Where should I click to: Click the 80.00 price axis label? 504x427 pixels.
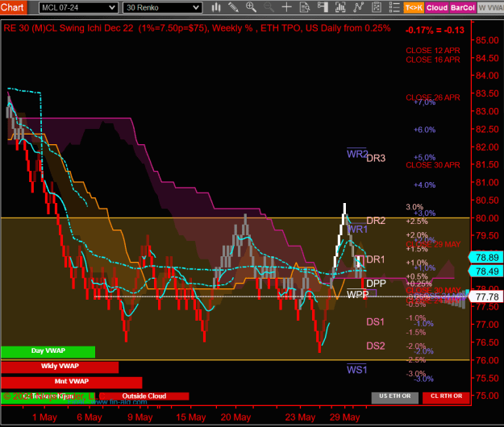pyautogui.click(x=487, y=218)
